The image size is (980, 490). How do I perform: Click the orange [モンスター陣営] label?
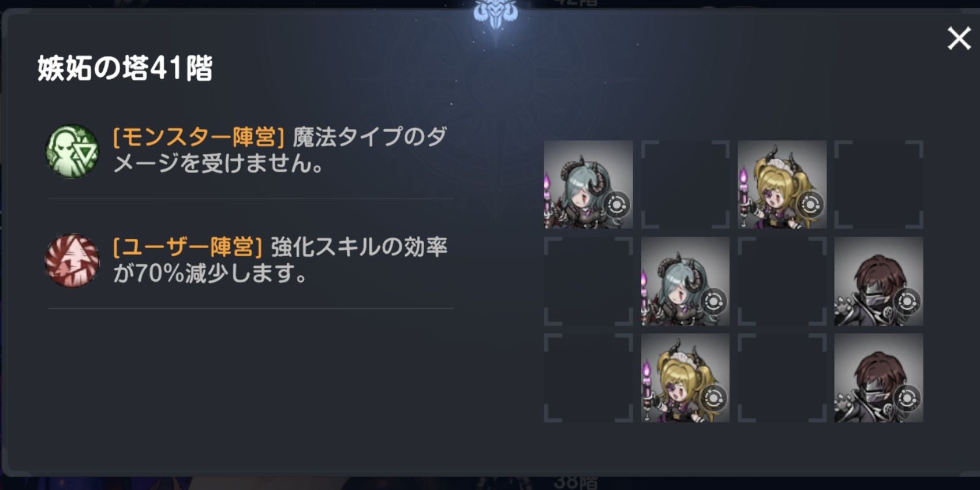coord(199,137)
